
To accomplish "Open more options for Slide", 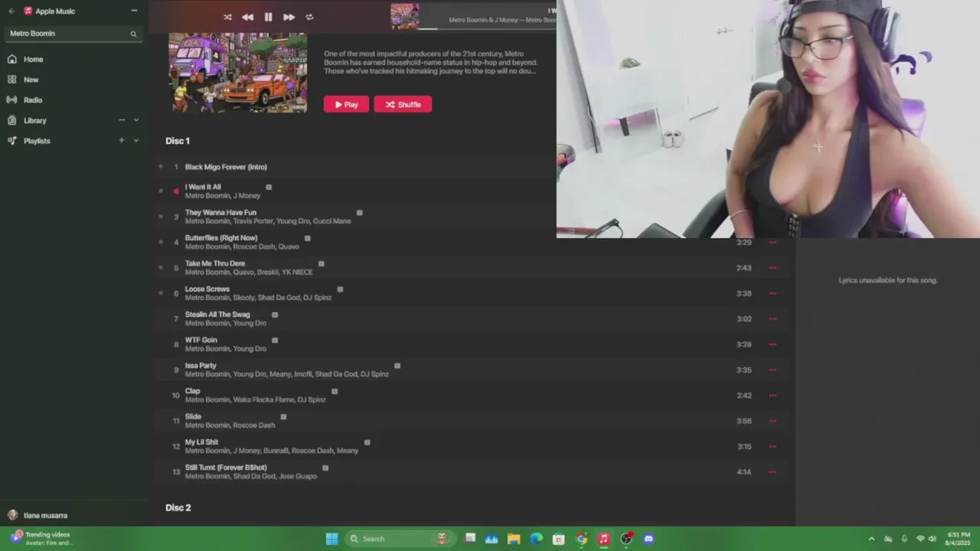I will tap(773, 421).
